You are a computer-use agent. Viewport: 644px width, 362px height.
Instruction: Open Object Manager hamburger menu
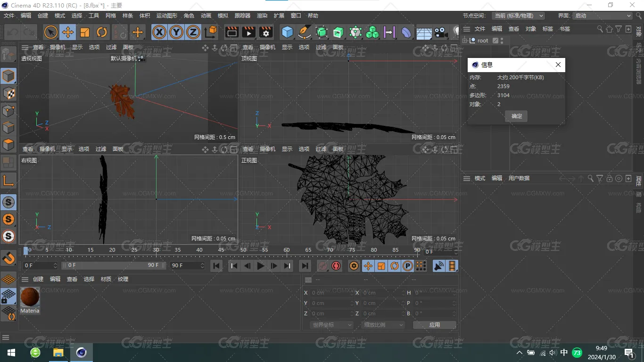click(x=466, y=29)
